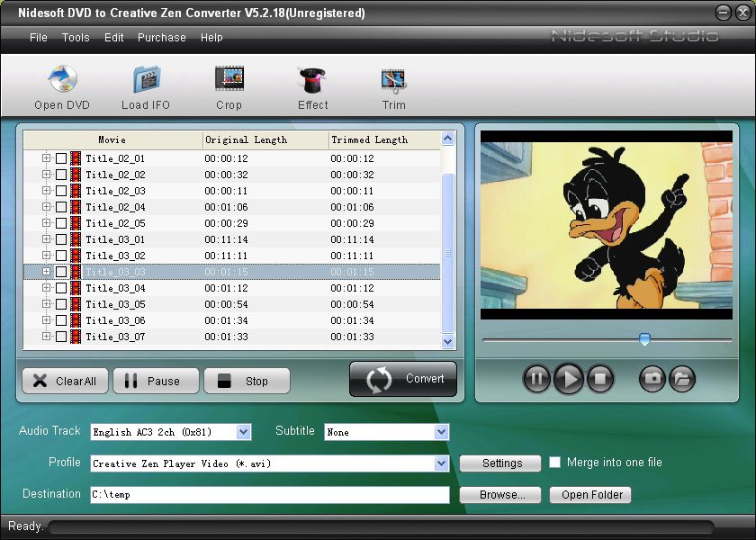Viewport: 756px width, 540px height.
Task: Check the Title_03_03 checkbox
Action: (x=61, y=272)
